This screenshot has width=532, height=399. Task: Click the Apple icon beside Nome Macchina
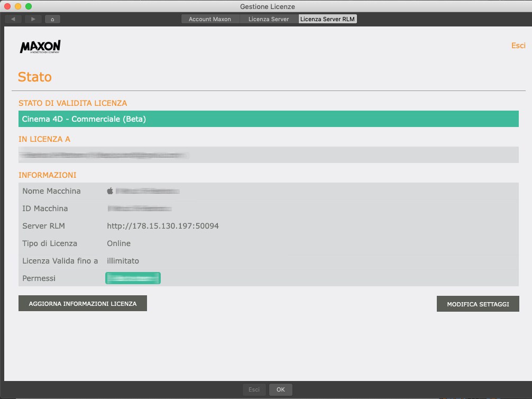[x=110, y=191]
